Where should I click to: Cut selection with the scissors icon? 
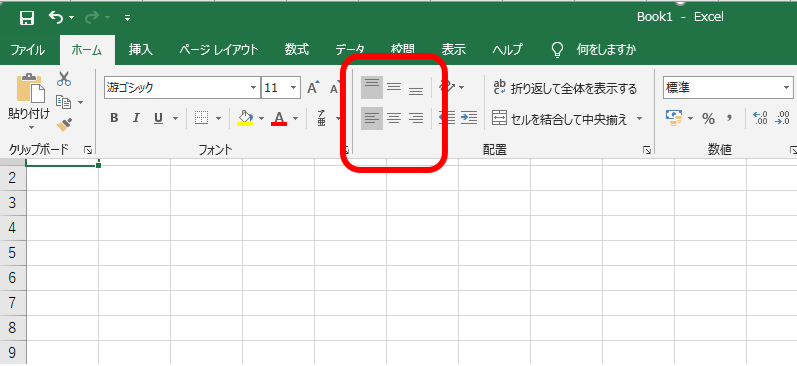coord(64,79)
